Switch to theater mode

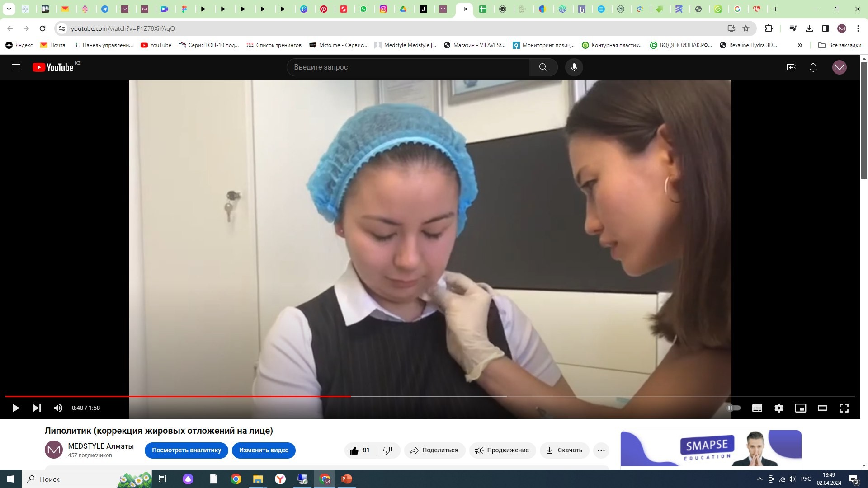coord(822,408)
